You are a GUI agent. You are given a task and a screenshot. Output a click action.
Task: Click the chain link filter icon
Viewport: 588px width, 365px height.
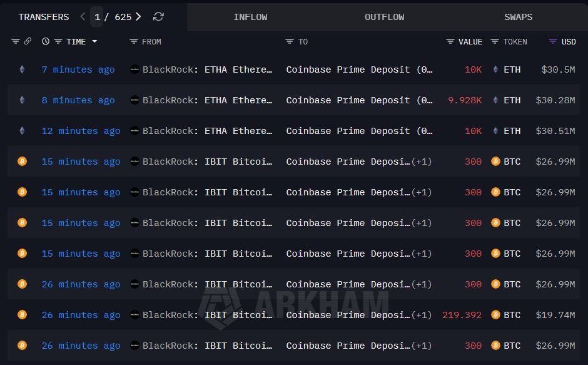pyautogui.click(x=28, y=41)
